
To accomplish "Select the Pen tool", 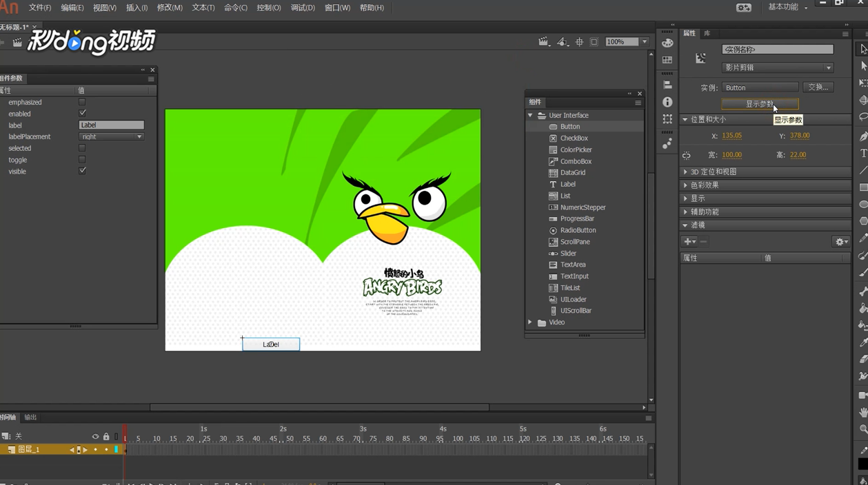I will 863,136.
